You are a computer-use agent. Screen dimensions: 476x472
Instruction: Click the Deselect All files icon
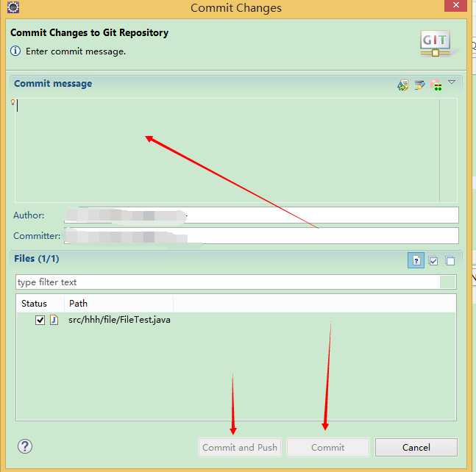[x=450, y=260]
